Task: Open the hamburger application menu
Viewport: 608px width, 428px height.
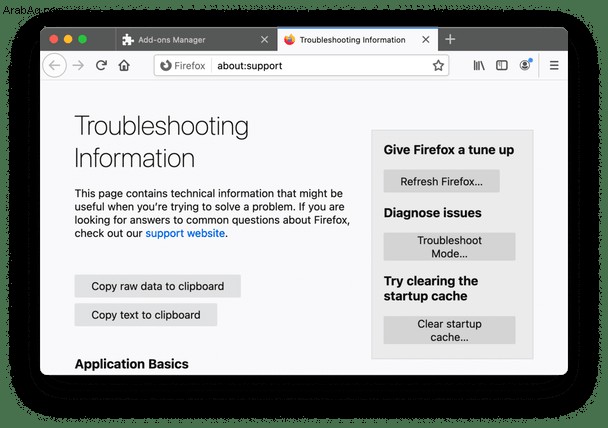Action: (554, 65)
